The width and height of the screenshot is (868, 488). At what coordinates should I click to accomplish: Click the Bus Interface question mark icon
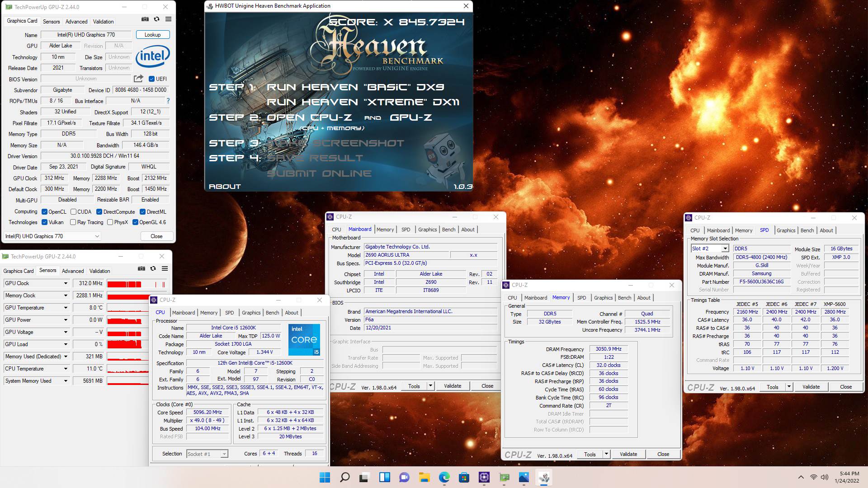tap(168, 101)
